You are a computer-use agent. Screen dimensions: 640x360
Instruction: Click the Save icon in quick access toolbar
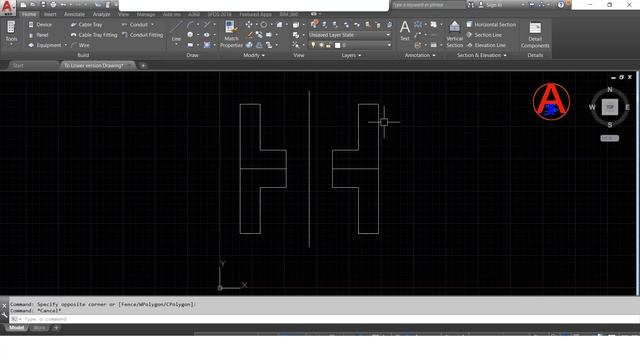coord(43,4)
